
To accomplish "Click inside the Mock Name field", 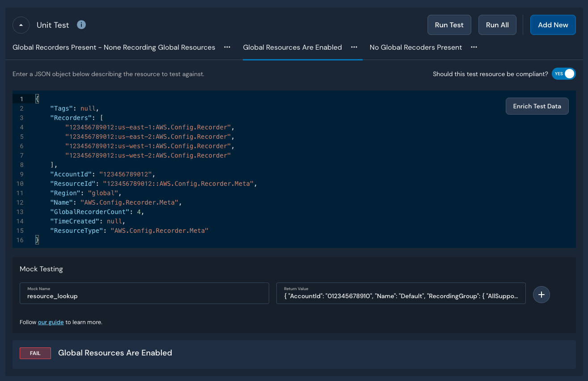I will (x=144, y=295).
